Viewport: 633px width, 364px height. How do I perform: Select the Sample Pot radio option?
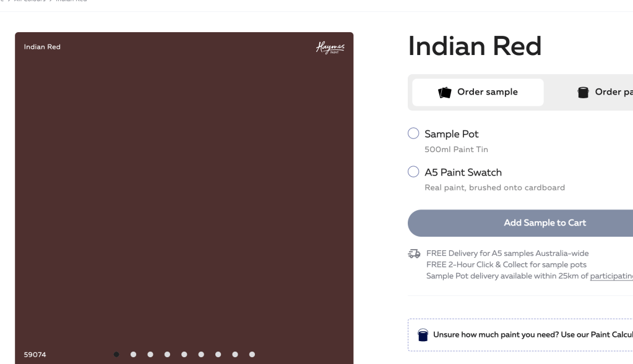414,133
